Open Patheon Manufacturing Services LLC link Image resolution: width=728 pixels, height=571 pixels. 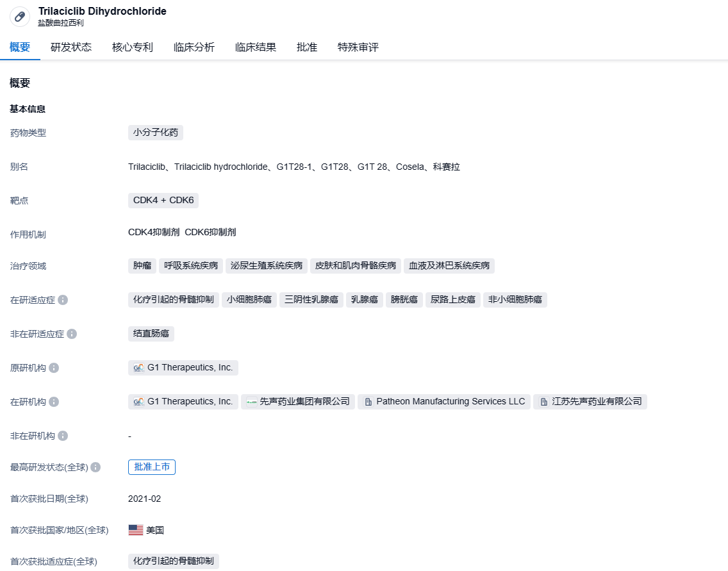coord(444,402)
